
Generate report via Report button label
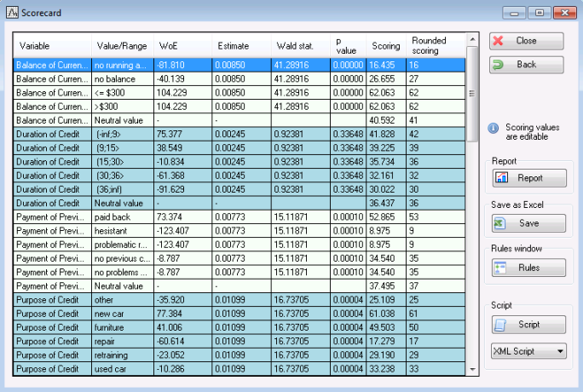530,178
